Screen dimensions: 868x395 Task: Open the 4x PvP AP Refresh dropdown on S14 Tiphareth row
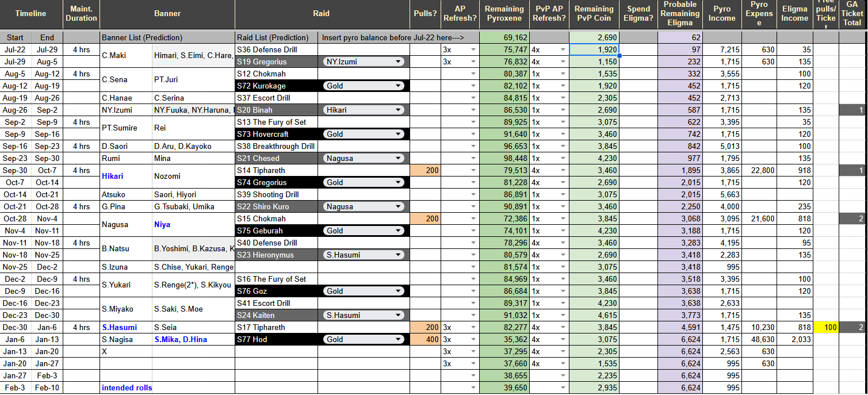point(563,171)
